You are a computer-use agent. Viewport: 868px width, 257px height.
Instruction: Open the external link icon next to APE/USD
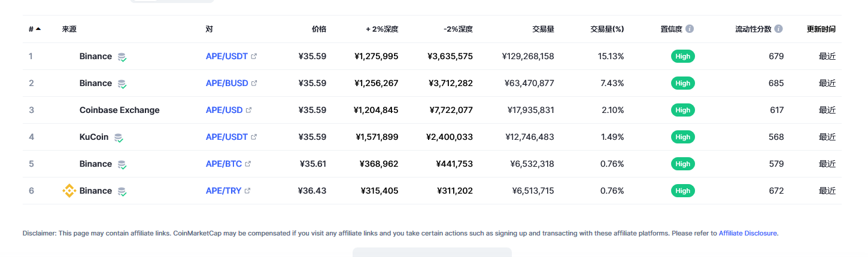pyautogui.click(x=249, y=110)
